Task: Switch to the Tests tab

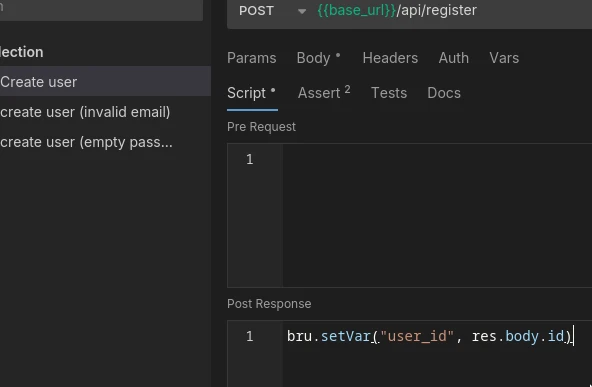Action: tap(389, 93)
